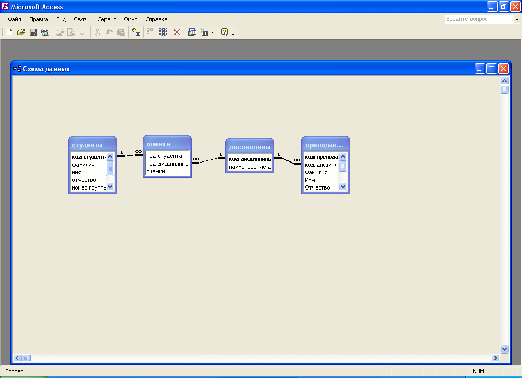Screen dimensions: 523x379
Task: Click the scroll-up arrow in студенты table
Action: pos(110,157)
